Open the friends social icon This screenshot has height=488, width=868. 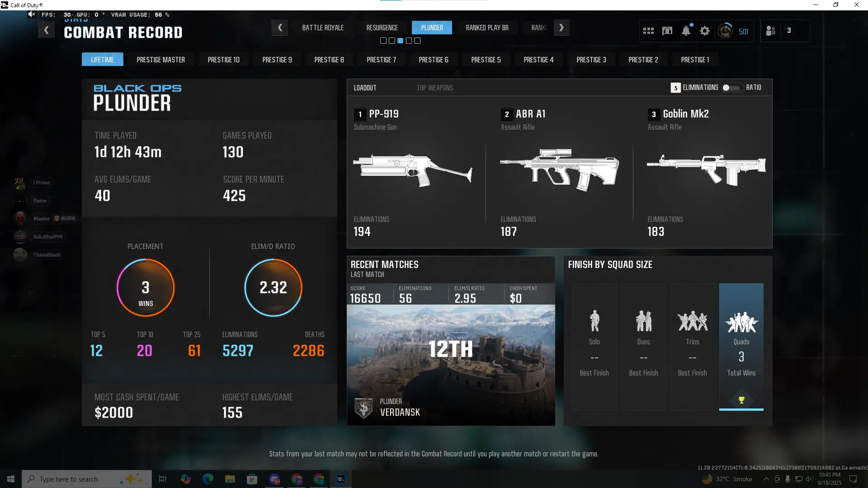(x=771, y=31)
